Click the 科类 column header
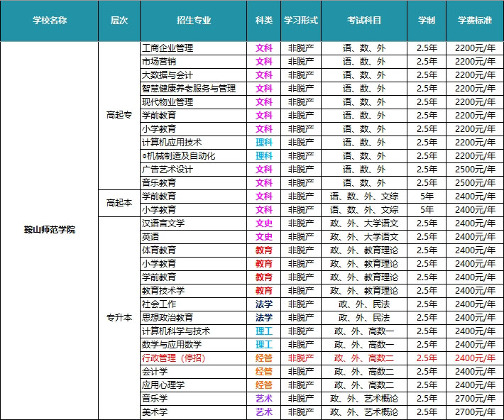This screenshot has height=420, width=504. (x=264, y=21)
